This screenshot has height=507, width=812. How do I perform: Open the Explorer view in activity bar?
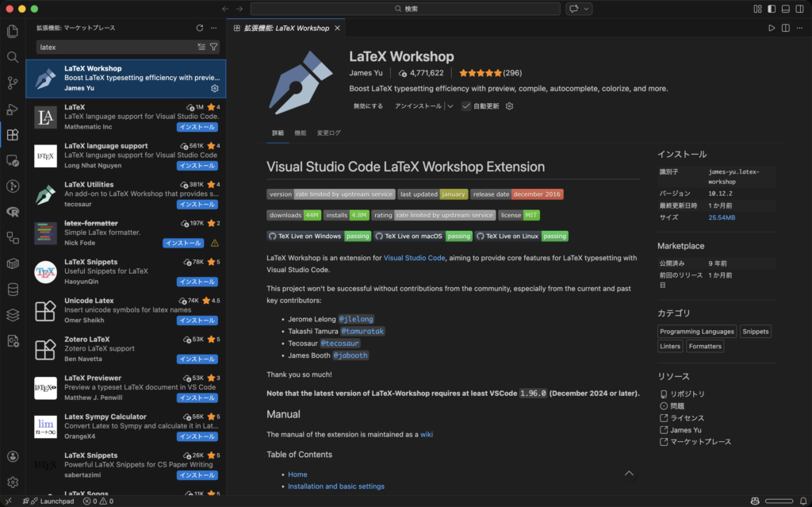12,32
